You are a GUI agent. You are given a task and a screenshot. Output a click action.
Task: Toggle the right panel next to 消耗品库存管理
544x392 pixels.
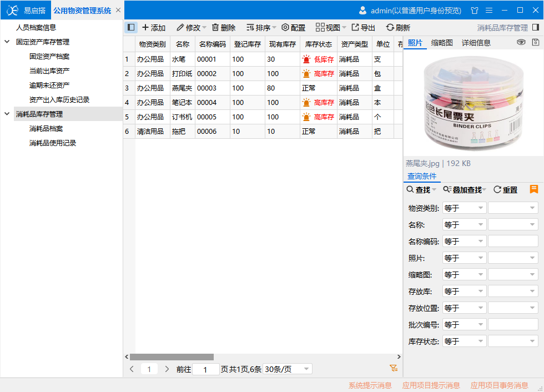(536, 28)
